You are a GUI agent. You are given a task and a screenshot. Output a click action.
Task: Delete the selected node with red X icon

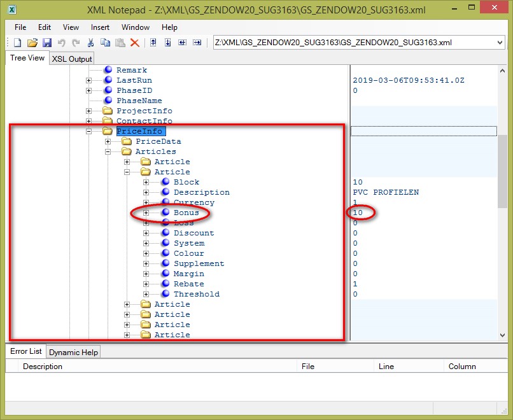(135, 43)
